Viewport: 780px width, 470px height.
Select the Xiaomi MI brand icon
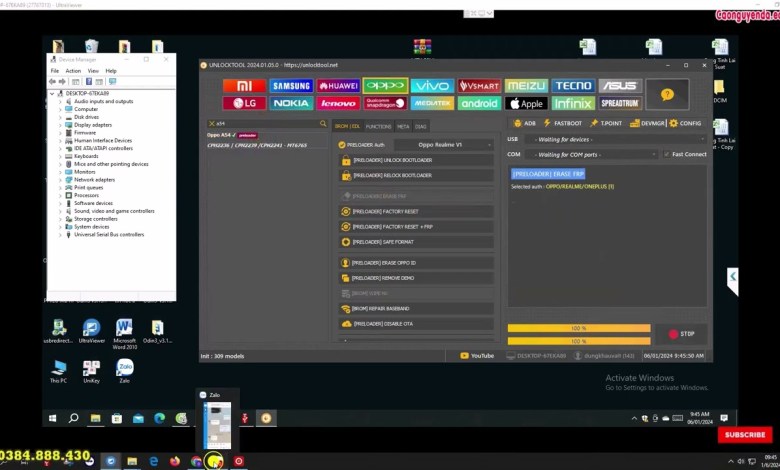click(x=244, y=86)
